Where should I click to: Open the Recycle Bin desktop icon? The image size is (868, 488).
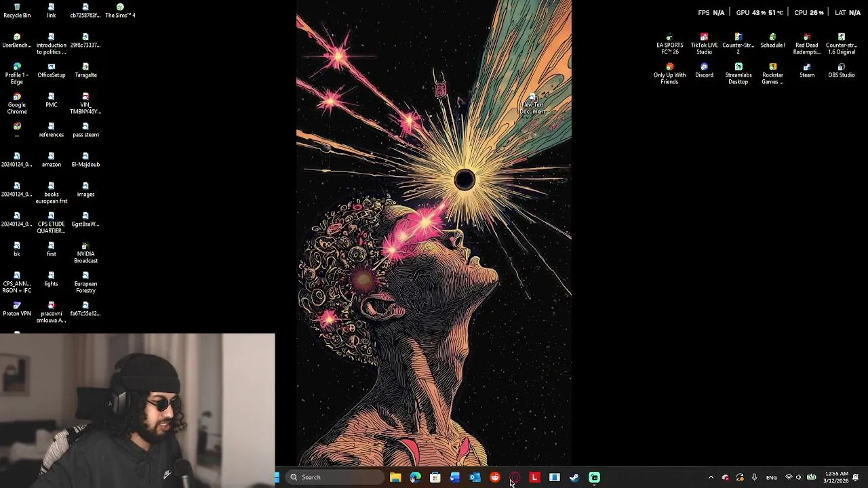(x=17, y=10)
